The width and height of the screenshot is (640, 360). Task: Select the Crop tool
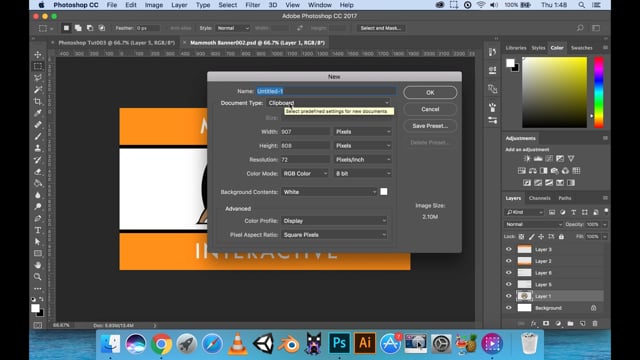click(x=38, y=101)
